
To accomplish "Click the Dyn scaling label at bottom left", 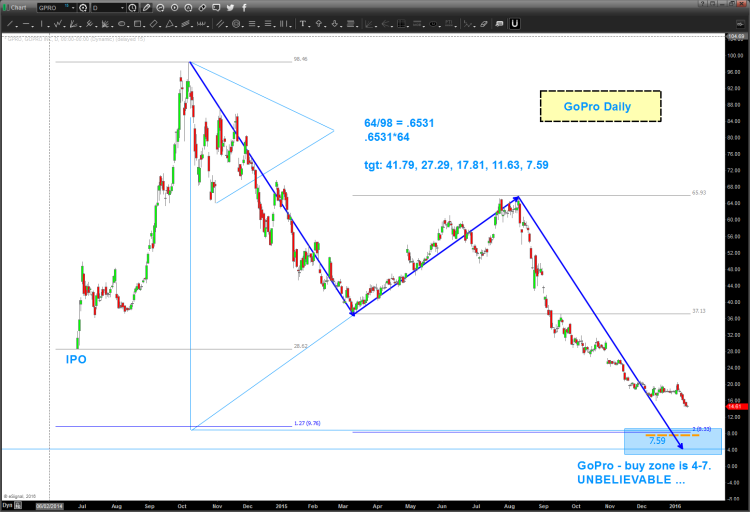I will pyautogui.click(x=7, y=505).
